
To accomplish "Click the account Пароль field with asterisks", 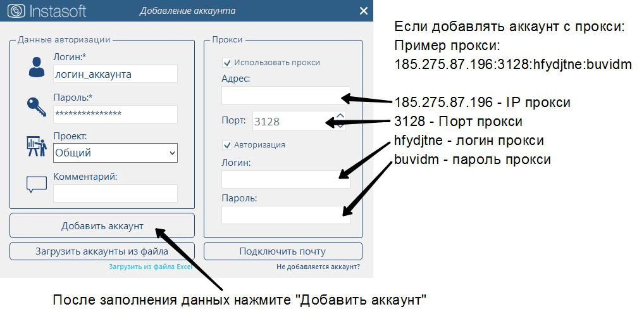I will (115, 114).
